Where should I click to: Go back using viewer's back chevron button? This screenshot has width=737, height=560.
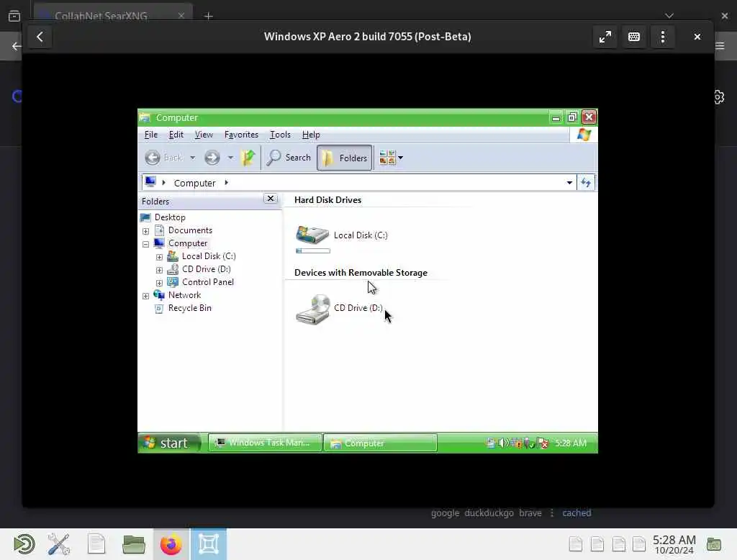[40, 37]
